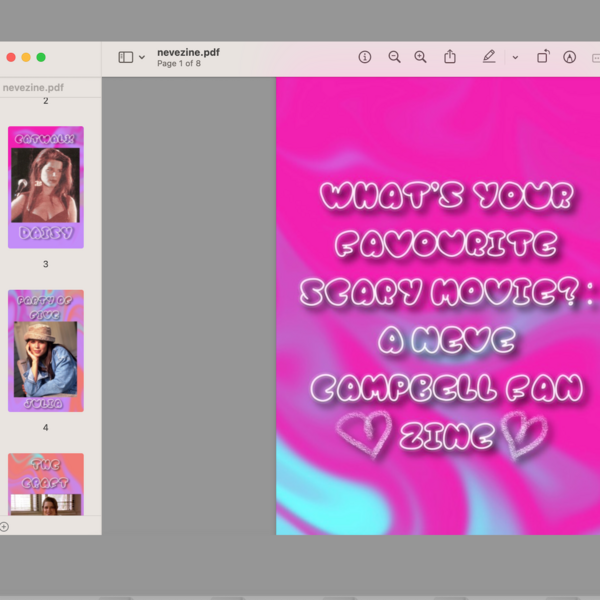The width and height of the screenshot is (600, 600).
Task: Rotate the page with the rotate icon
Action: coord(543,57)
